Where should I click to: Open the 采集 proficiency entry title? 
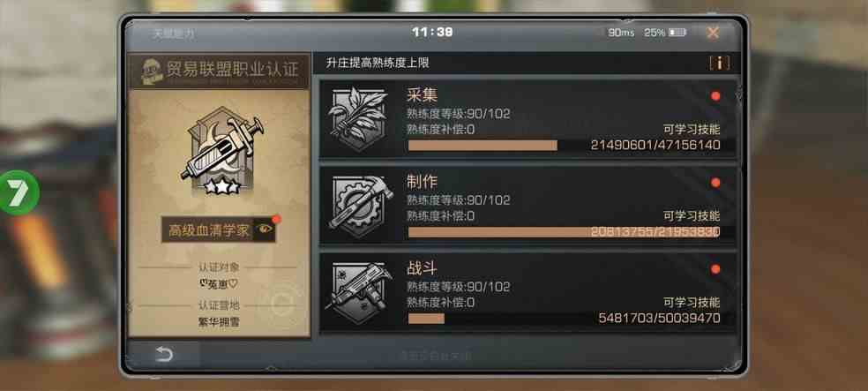coord(423,95)
